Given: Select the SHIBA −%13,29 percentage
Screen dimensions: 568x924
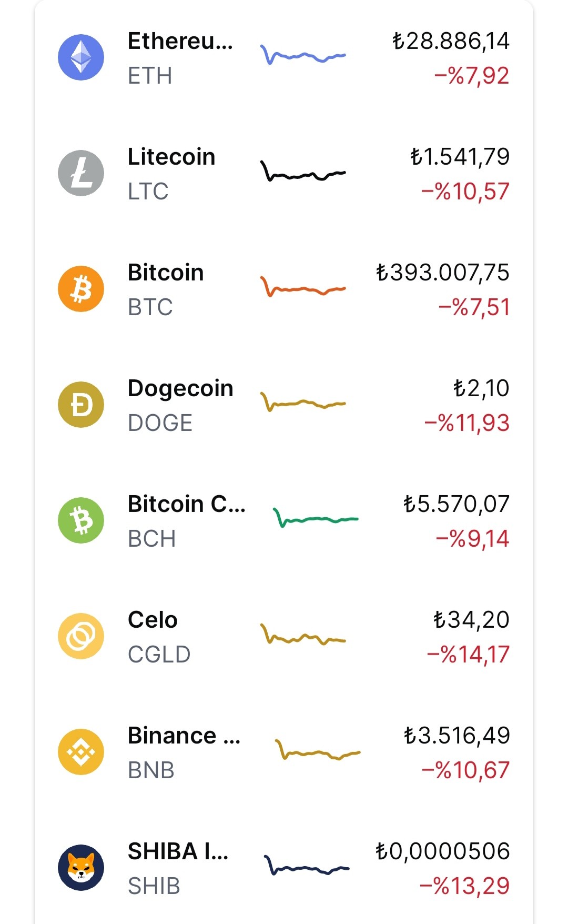Looking at the screenshot, I should (x=464, y=886).
